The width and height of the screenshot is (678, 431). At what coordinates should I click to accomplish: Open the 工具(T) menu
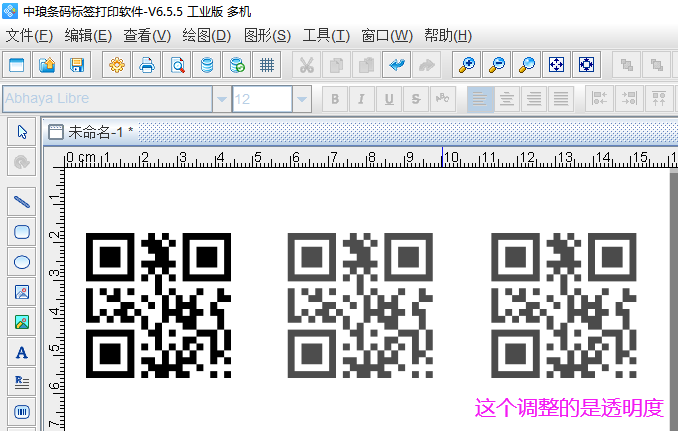tap(326, 36)
